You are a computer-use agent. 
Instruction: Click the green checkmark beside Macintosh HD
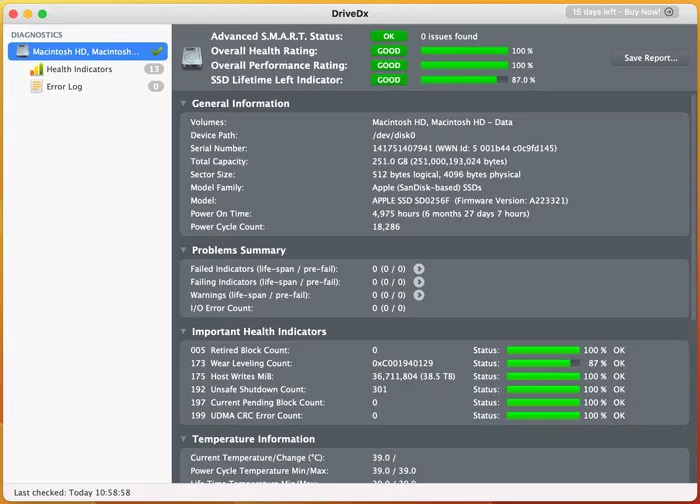point(157,51)
